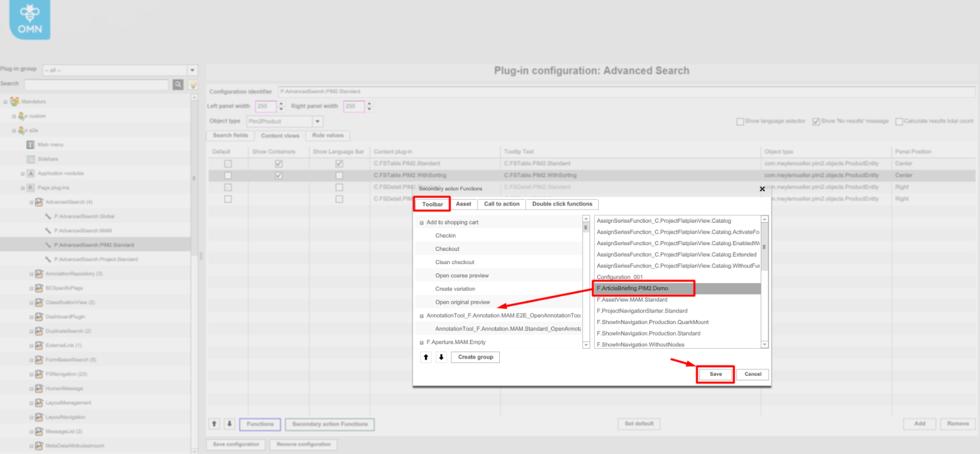Collapse the AnnotationTool E2E group
980x454 pixels.
coord(421,316)
